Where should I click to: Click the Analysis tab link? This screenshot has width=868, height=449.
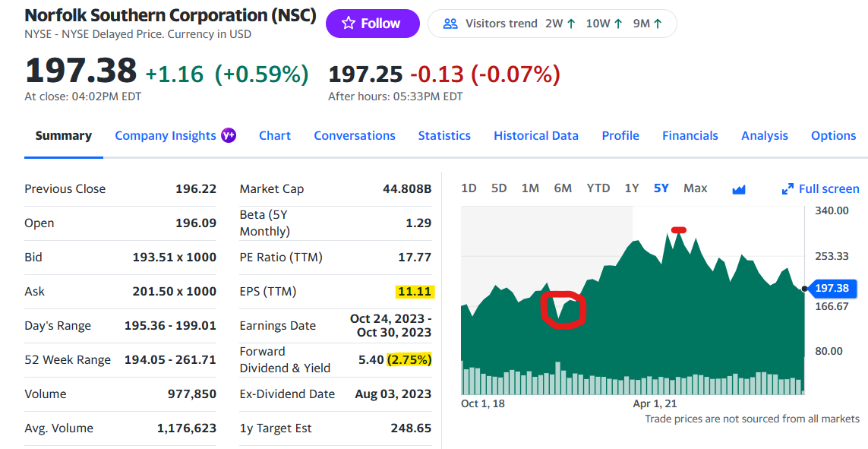click(x=764, y=135)
